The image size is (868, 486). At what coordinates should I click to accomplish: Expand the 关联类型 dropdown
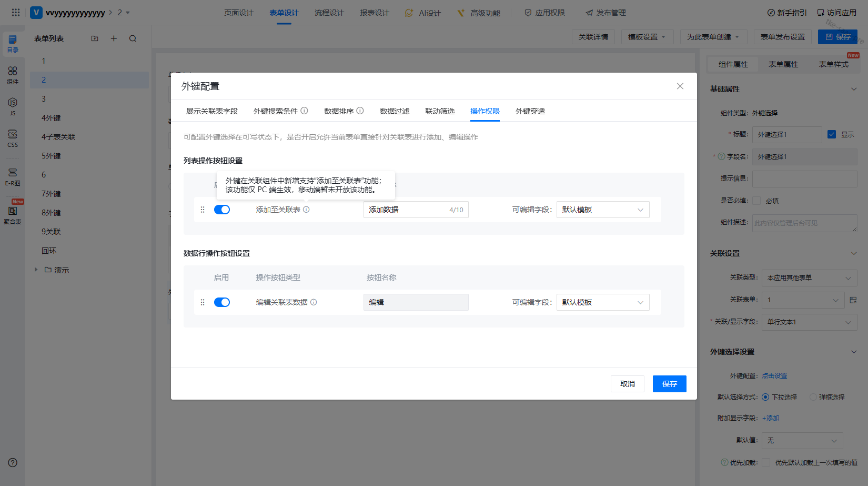(809, 278)
